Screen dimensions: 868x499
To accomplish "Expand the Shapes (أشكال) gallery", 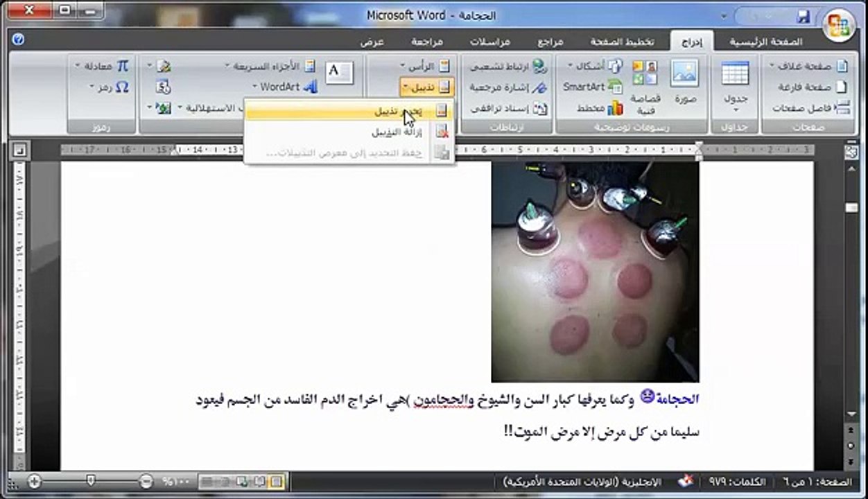I will coord(595,66).
